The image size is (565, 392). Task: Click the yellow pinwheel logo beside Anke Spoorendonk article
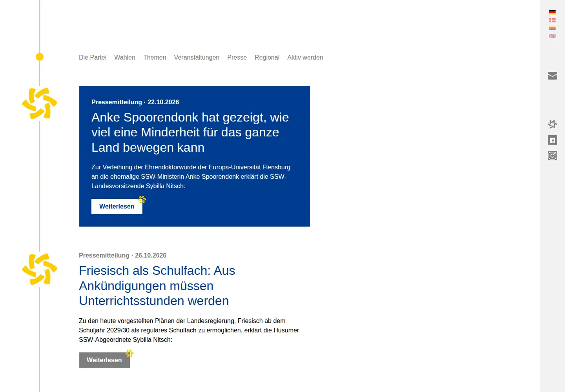40,103
